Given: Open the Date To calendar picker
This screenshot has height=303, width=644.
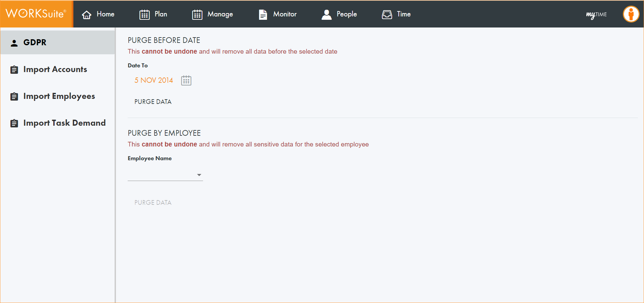Looking at the screenshot, I should [186, 80].
